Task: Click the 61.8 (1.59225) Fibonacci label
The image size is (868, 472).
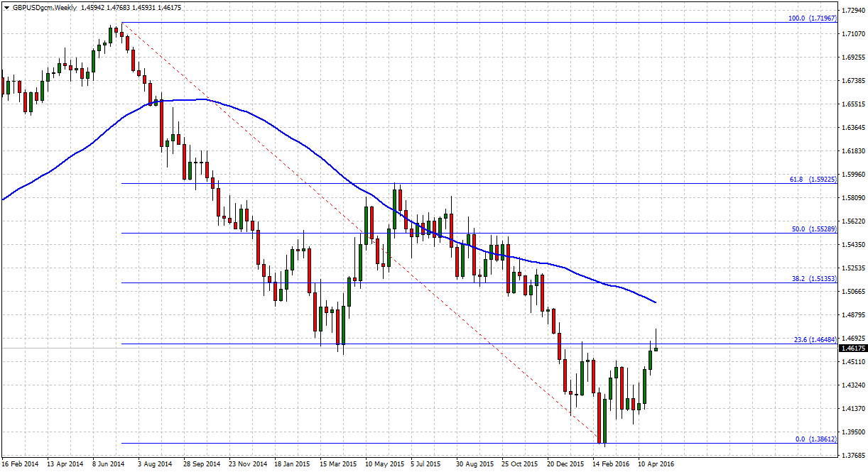Action: 814,179
